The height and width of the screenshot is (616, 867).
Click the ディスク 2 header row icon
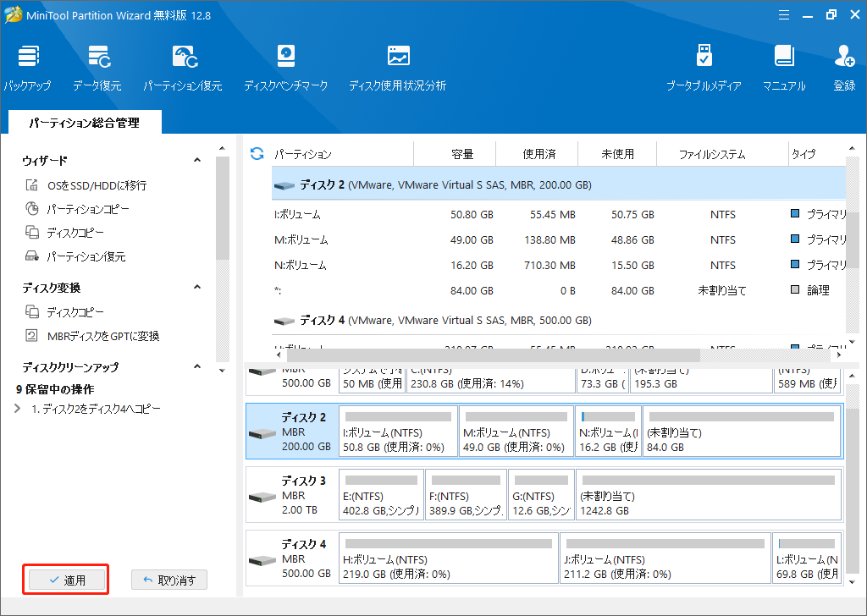pyautogui.click(x=284, y=185)
